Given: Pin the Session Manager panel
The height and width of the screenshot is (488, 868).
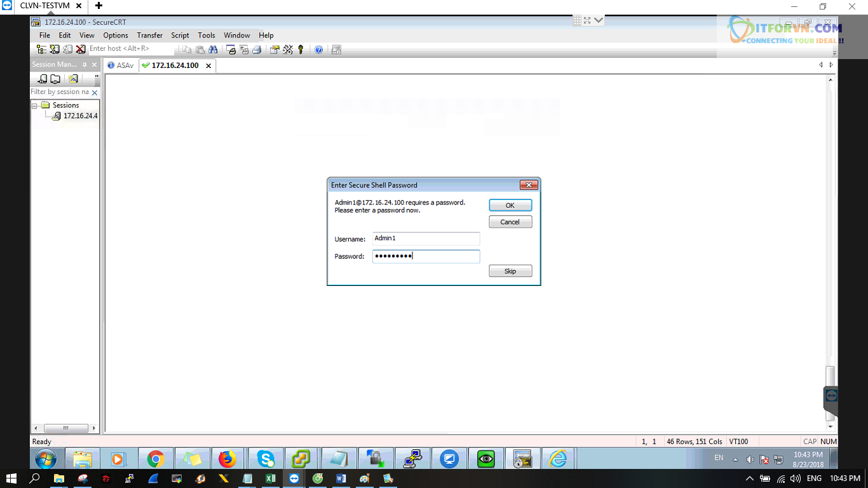Looking at the screenshot, I should [x=85, y=65].
